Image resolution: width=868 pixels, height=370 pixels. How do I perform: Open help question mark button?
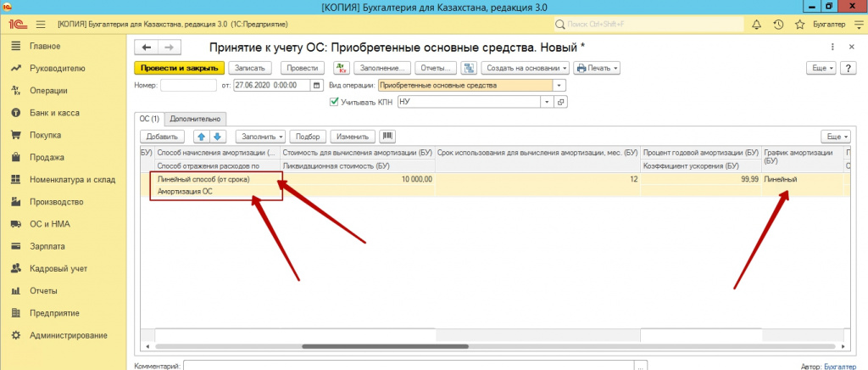848,68
